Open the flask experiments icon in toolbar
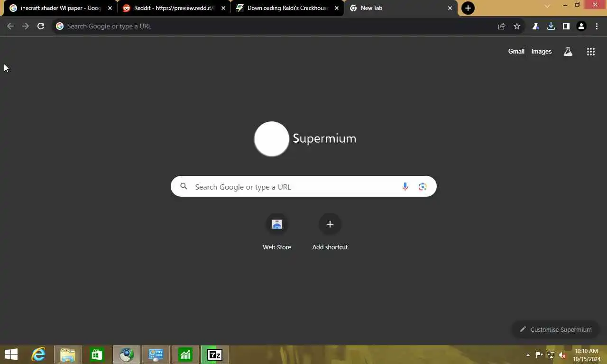The width and height of the screenshot is (607, 364). coord(535,27)
